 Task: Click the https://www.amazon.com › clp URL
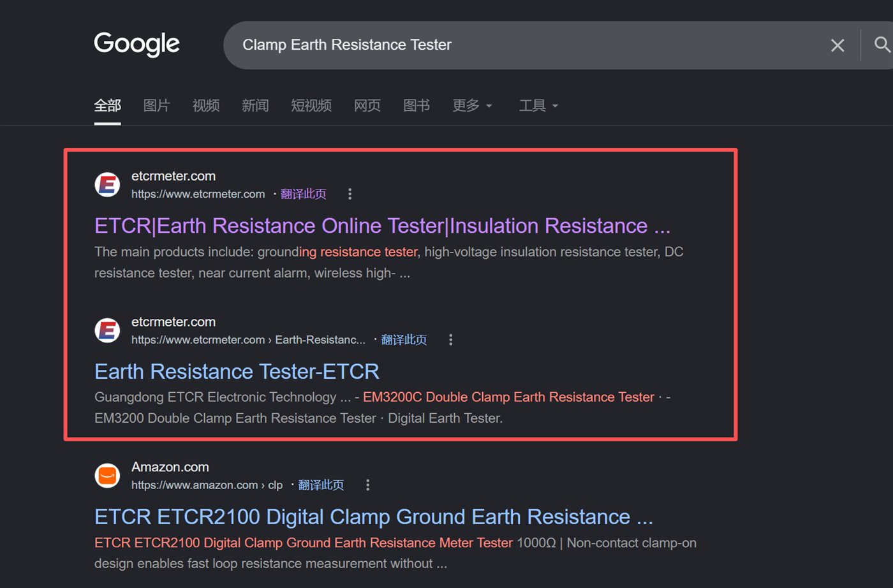tap(207, 485)
